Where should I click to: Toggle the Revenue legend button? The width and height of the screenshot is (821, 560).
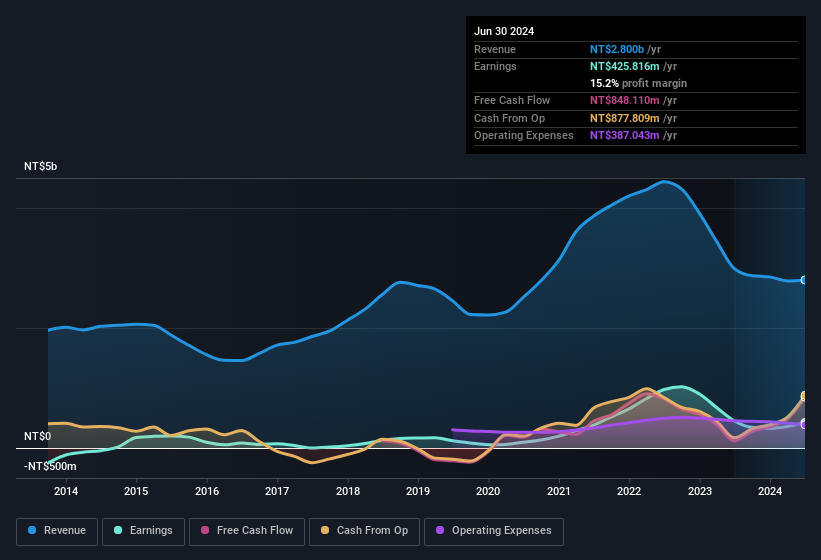(57, 531)
